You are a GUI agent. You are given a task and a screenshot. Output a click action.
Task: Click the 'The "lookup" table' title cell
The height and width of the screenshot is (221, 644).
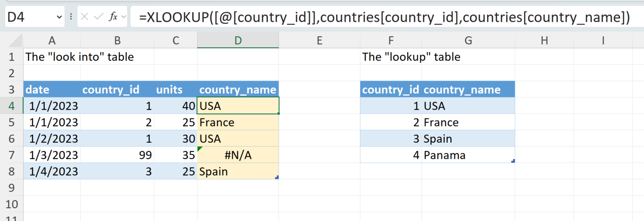[411, 57]
